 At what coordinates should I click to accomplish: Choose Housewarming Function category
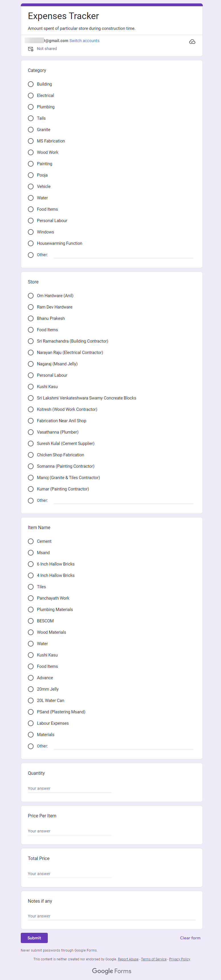tap(30, 243)
